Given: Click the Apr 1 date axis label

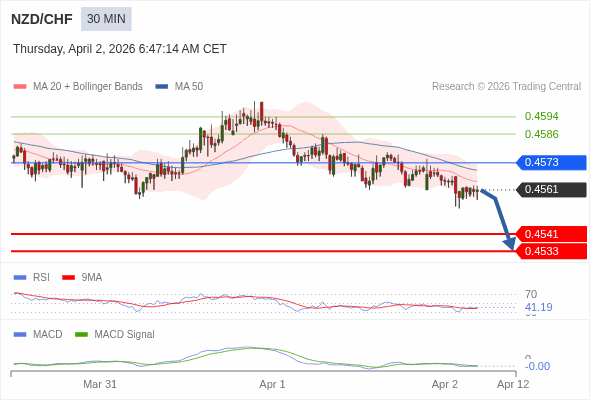Looking at the screenshot, I should [x=272, y=384].
